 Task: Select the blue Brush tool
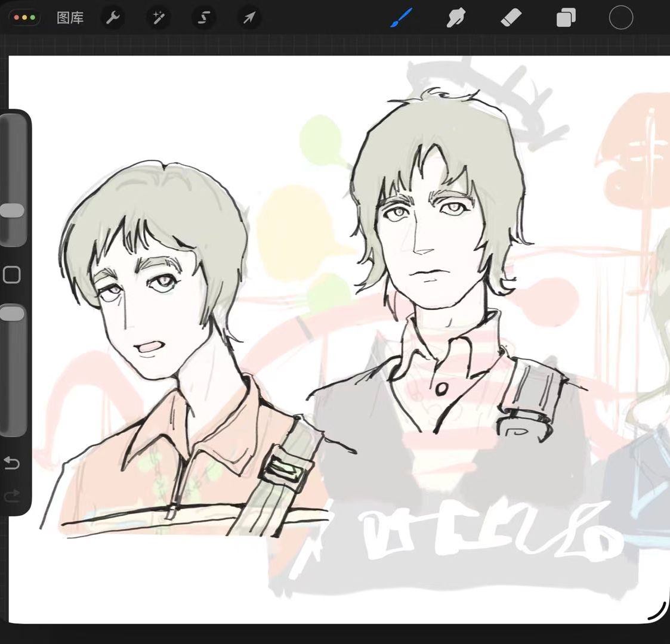402,18
